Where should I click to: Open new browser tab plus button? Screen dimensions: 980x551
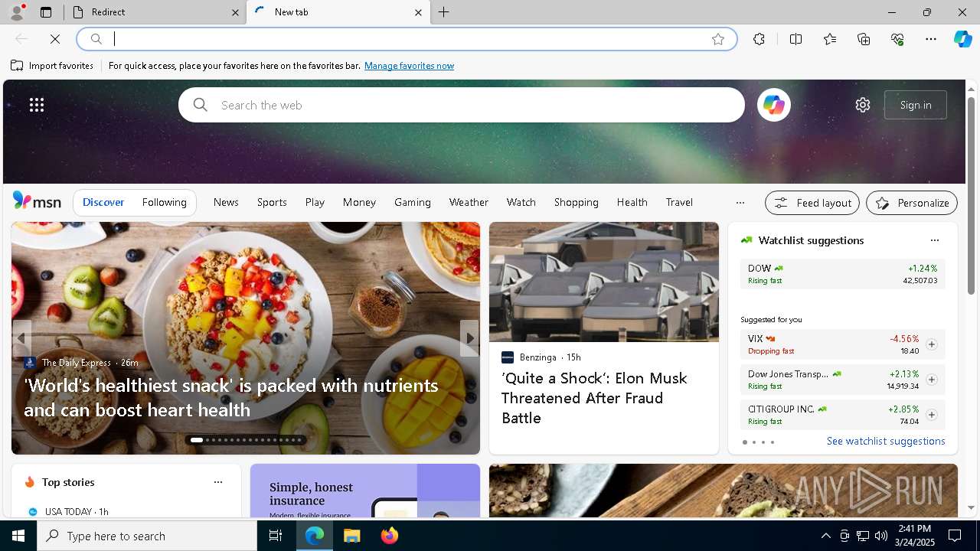pos(444,12)
